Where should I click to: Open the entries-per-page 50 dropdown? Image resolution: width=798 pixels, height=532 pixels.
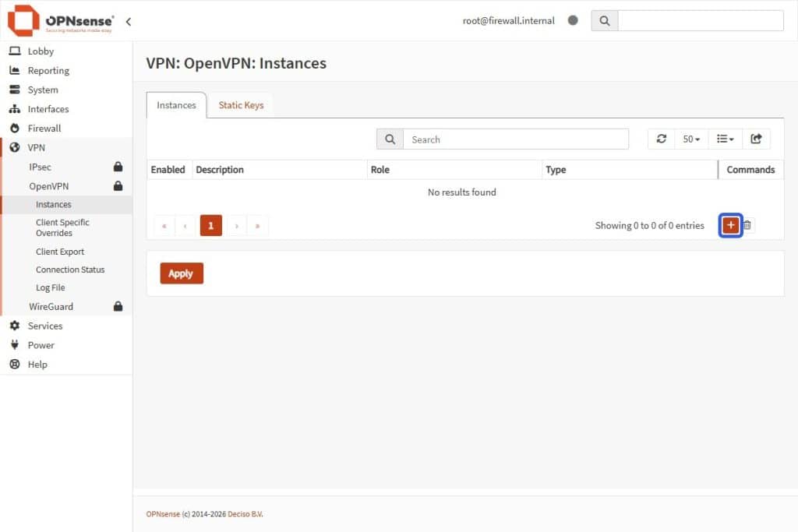pos(690,139)
